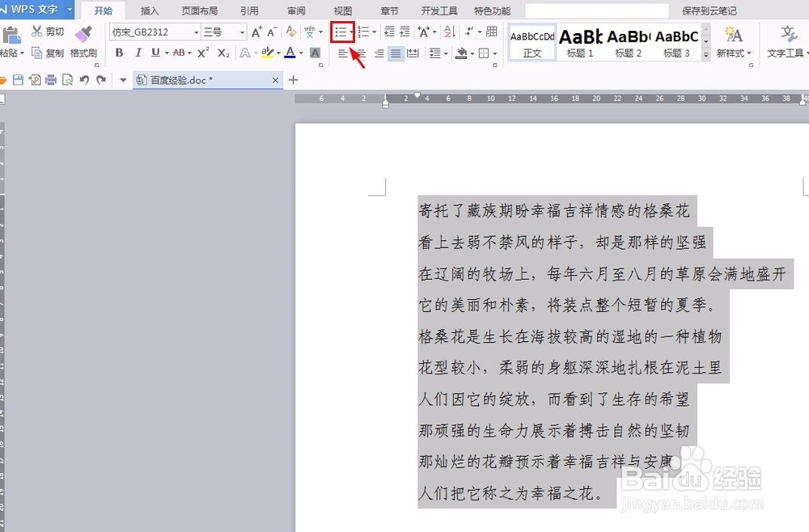Screen dimensions: 809x532
Task: Click 保存到云笔记 to save to cloud
Action: pos(709,11)
